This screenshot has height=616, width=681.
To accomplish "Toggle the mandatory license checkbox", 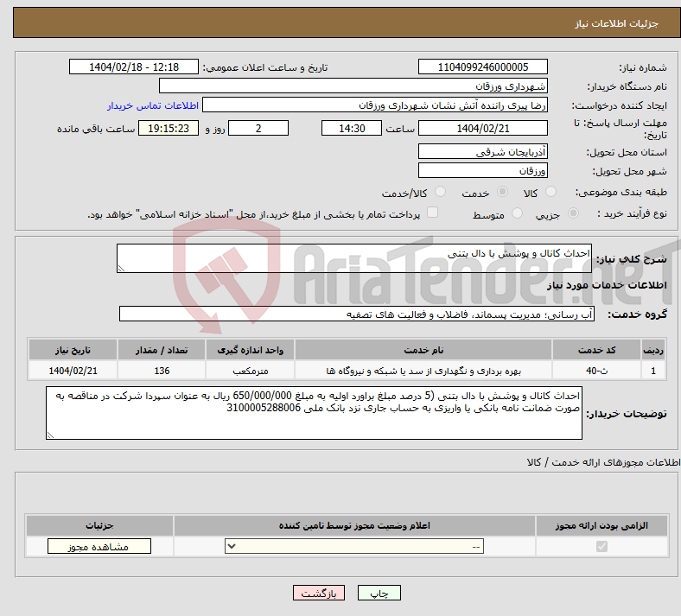I will tap(601, 546).
